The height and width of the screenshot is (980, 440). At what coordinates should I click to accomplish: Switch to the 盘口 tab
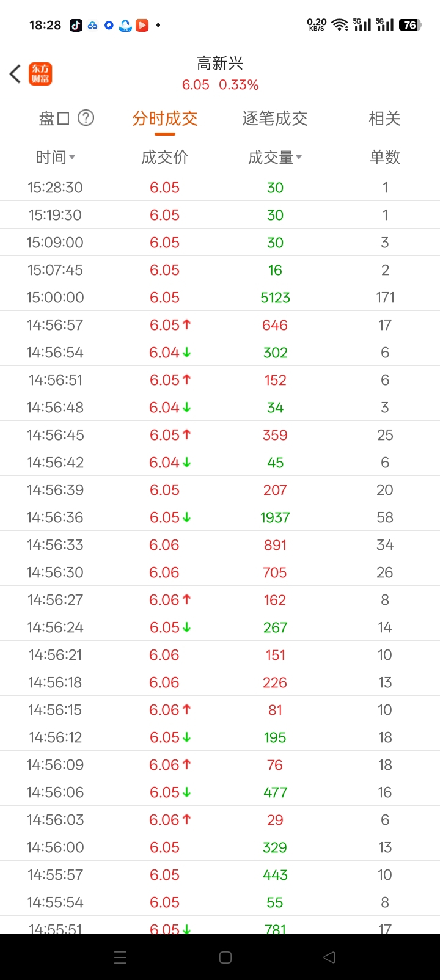click(x=54, y=118)
